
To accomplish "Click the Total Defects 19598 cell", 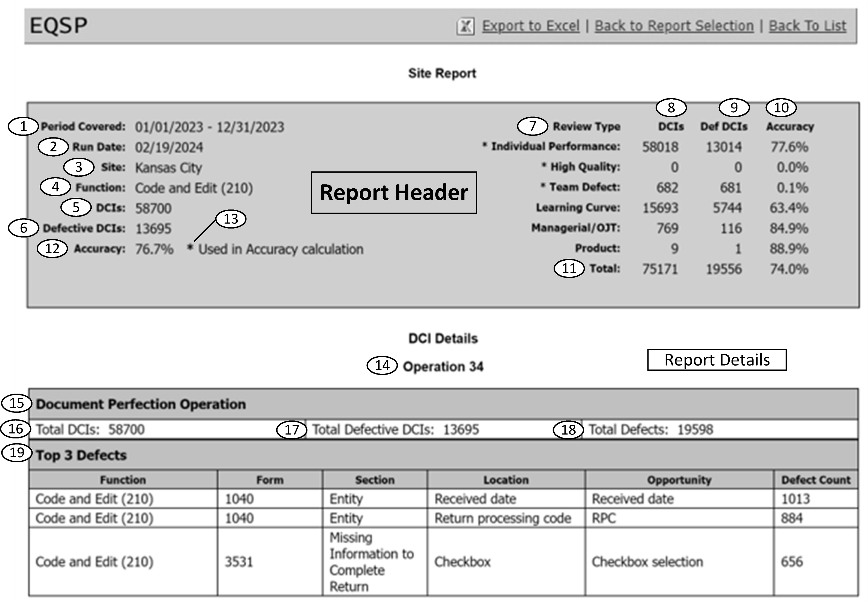I will pyautogui.click(x=651, y=430).
